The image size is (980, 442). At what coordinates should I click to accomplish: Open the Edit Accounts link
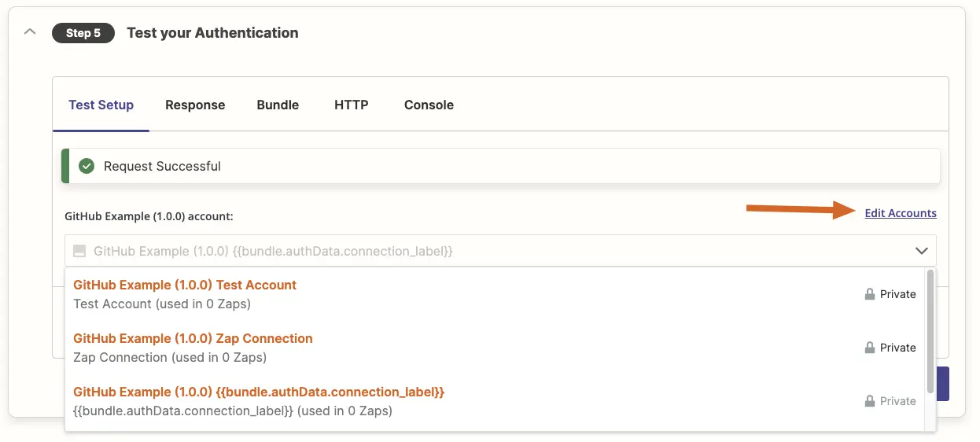[901, 213]
